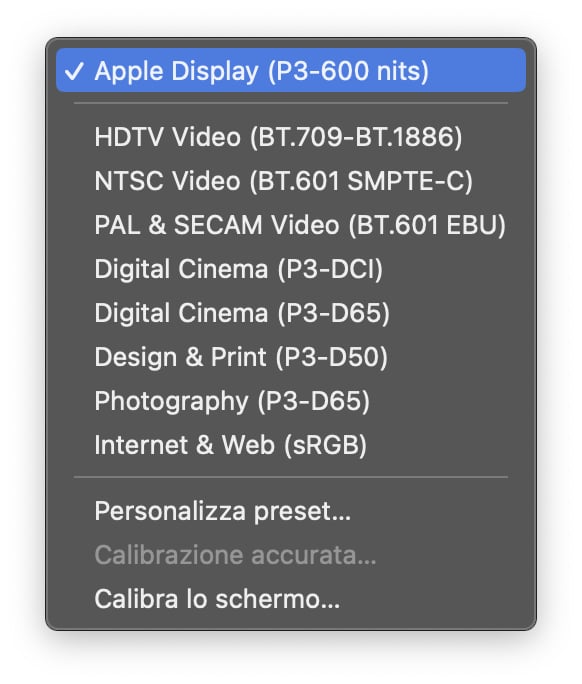Choose the P3-D50 print preset
The width and height of the screenshot is (582, 684).
[x=291, y=357]
